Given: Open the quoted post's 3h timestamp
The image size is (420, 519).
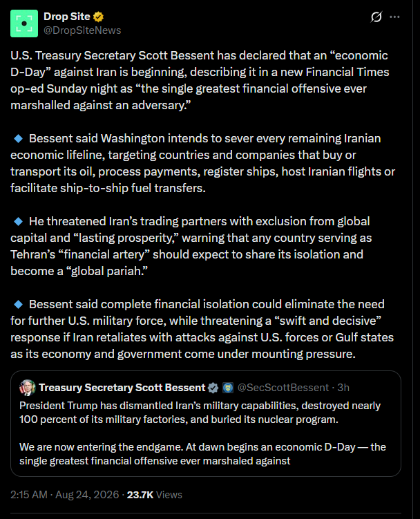Looking at the screenshot, I should click(x=343, y=388).
